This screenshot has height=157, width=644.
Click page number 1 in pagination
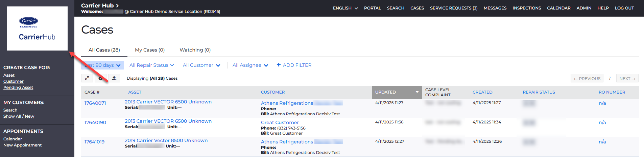pyautogui.click(x=610, y=78)
